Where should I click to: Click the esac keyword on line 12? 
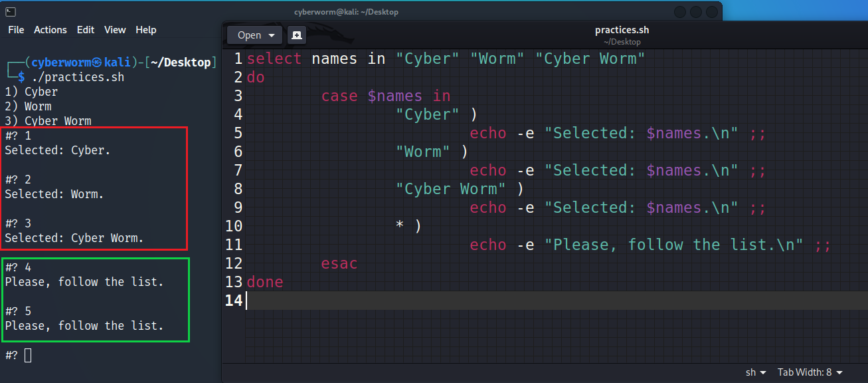coord(339,263)
